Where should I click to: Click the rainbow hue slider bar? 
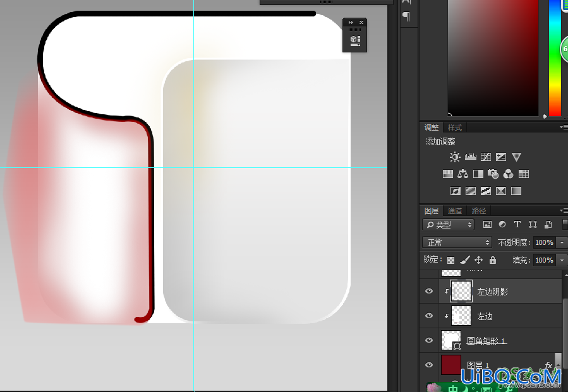[555, 58]
